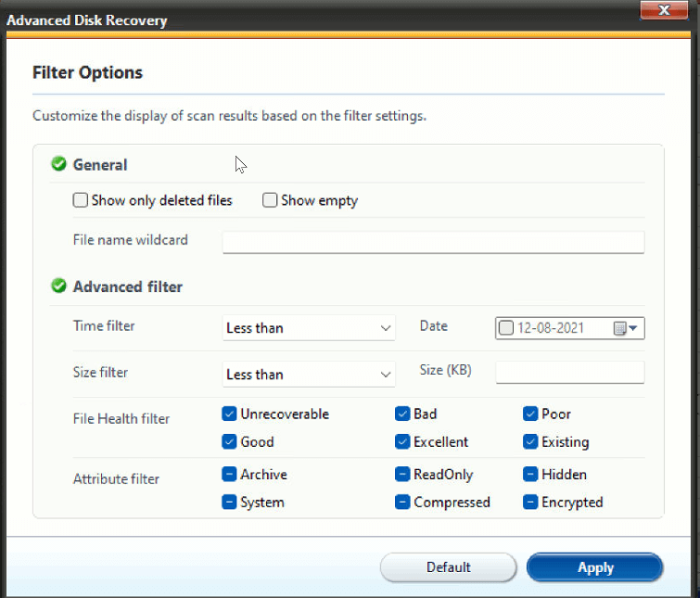700x598 pixels.
Task: Open the Size filter dropdown
Action: [x=309, y=375]
